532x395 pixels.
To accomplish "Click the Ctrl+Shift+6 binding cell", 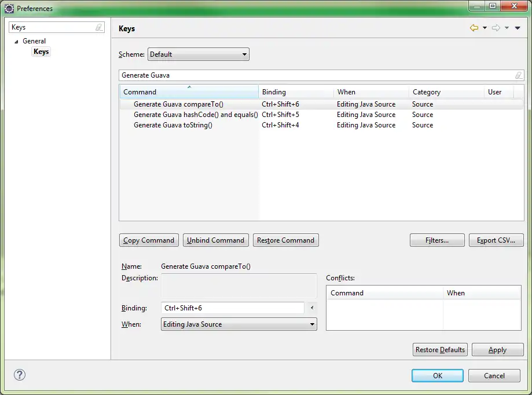I will [x=280, y=104].
